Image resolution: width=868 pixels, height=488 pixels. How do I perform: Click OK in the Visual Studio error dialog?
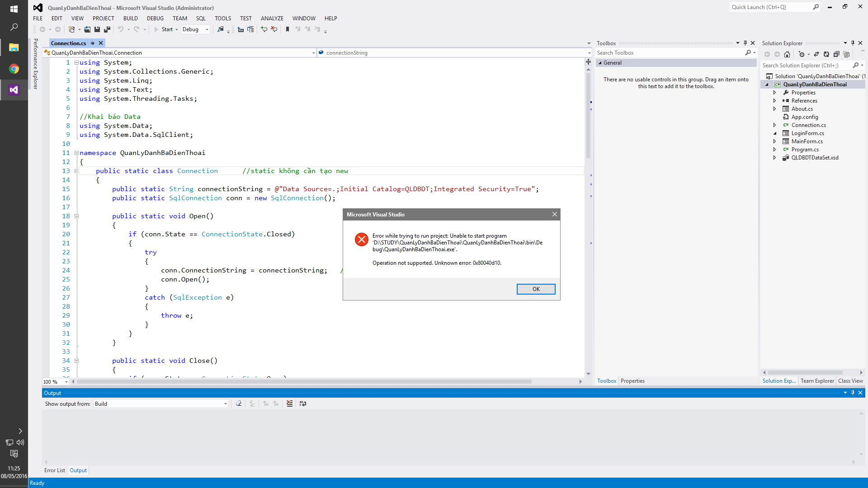pyautogui.click(x=536, y=289)
